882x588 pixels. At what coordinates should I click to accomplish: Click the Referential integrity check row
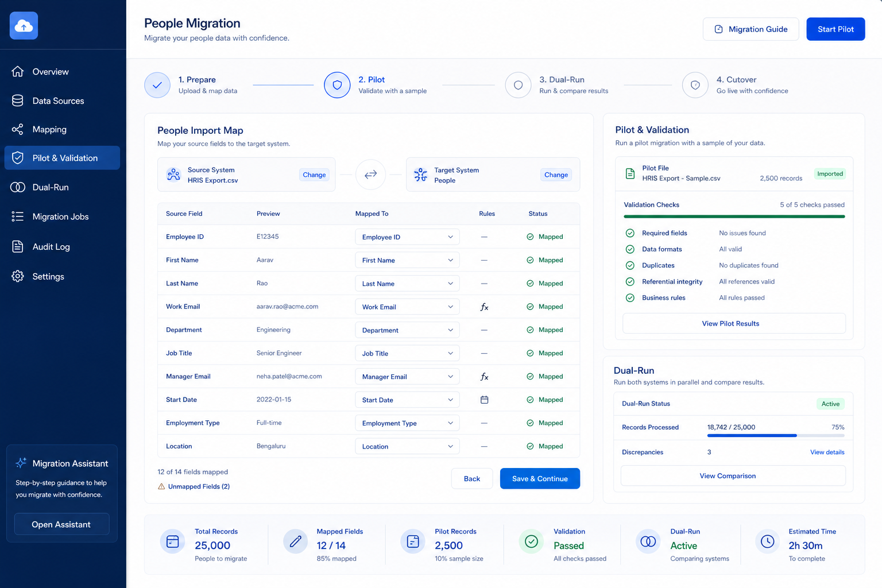coord(734,281)
